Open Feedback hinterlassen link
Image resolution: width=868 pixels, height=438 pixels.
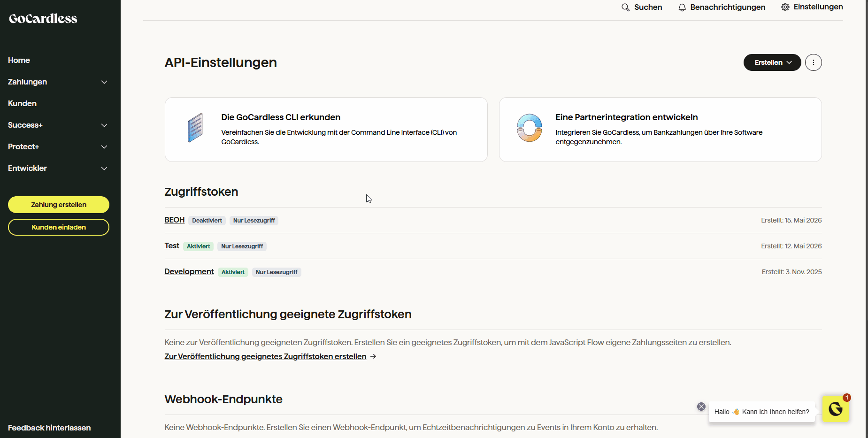click(x=49, y=428)
